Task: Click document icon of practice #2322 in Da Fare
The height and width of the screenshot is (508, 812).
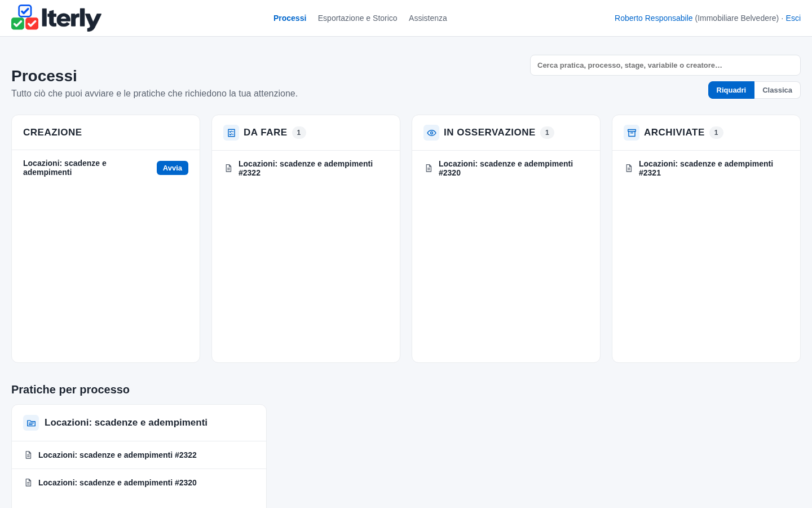Action: (228, 168)
